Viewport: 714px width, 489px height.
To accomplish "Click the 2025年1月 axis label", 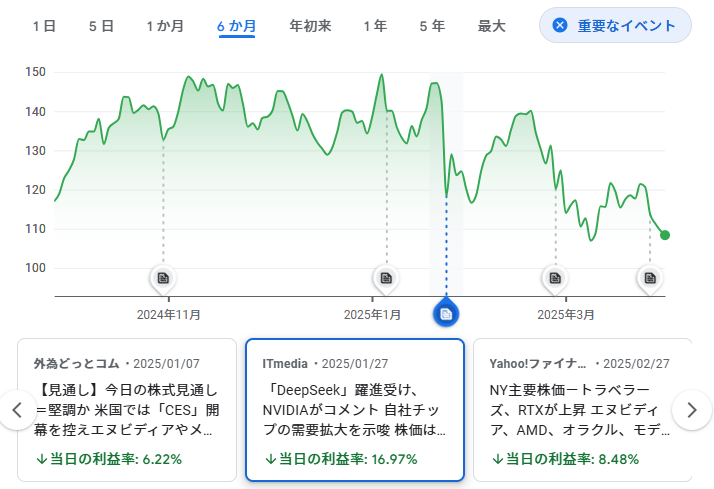I will tap(372, 315).
